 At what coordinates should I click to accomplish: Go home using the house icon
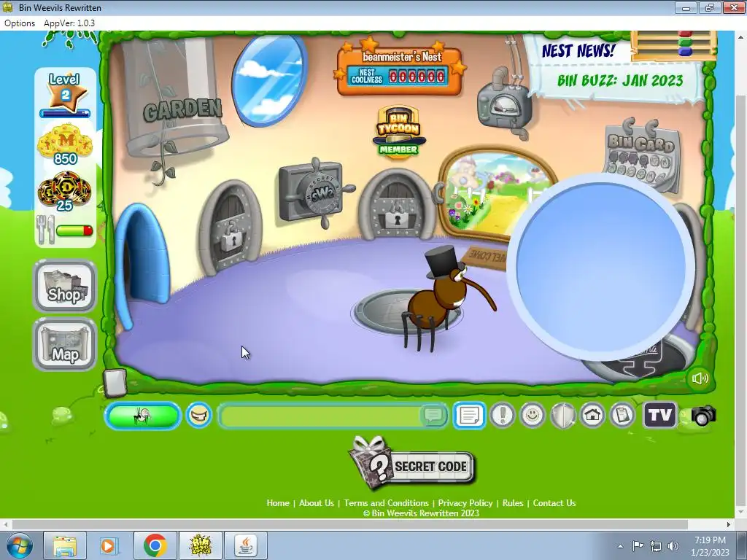pyautogui.click(x=592, y=415)
